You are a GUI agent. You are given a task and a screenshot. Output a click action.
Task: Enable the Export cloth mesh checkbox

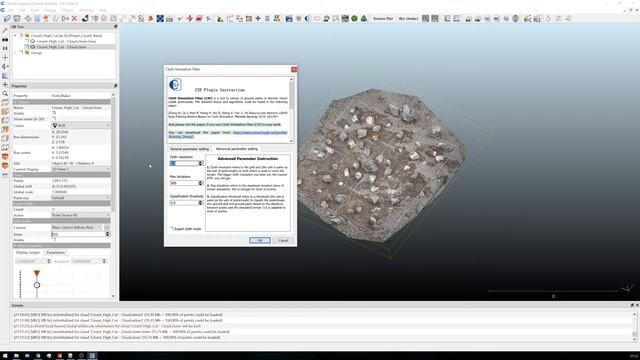(x=172, y=229)
